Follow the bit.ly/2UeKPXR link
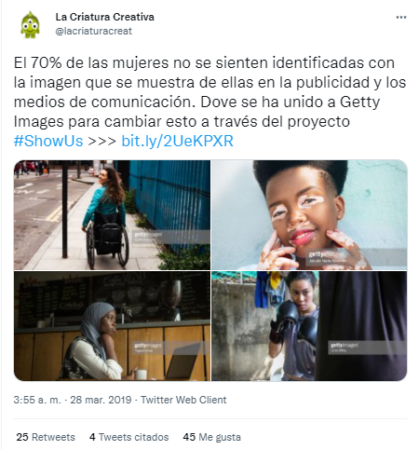419x450 pixels. pos(177,141)
